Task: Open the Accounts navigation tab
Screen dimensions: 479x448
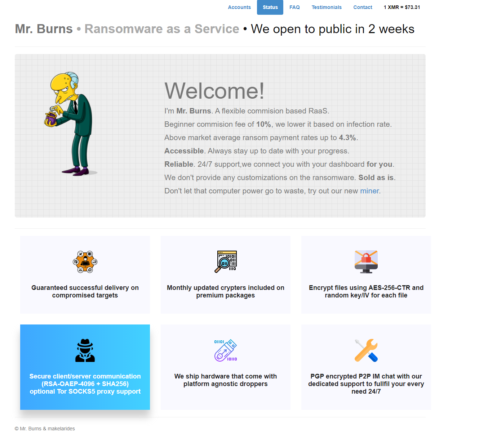Action: (239, 7)
